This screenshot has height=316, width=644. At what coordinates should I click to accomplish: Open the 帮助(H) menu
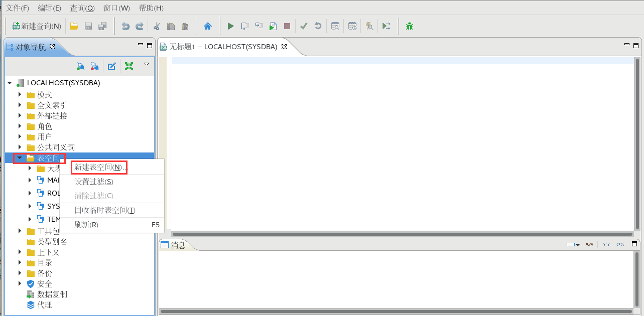pos(151,8)
